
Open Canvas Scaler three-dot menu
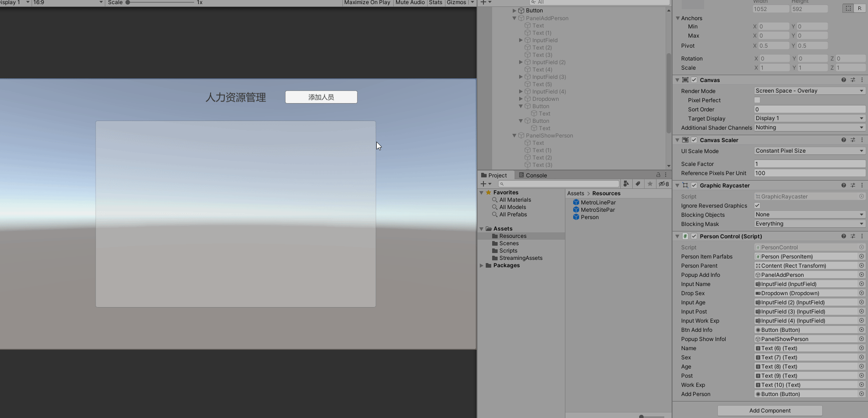pos(862,140)
